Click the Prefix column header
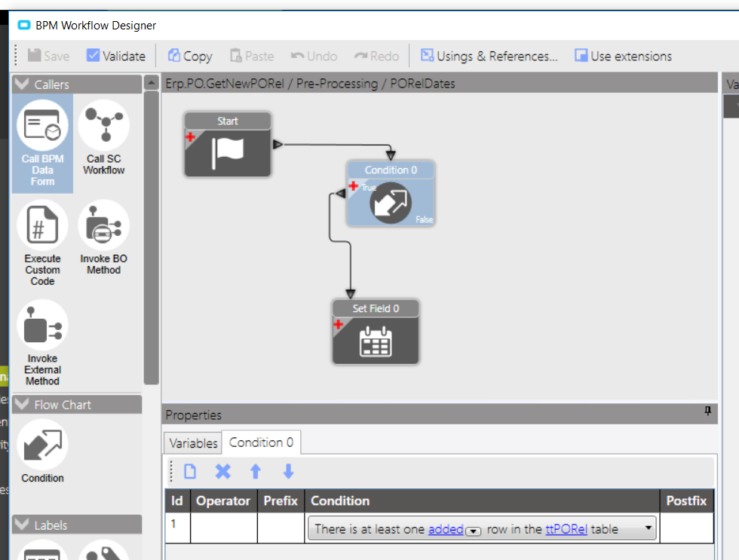The width and height of the screenshot is (739, 560). click(281, 500)
